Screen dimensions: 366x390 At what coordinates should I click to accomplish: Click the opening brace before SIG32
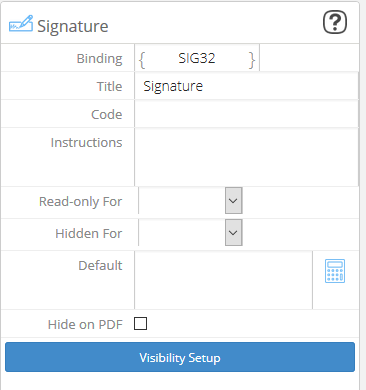[142, 60]
